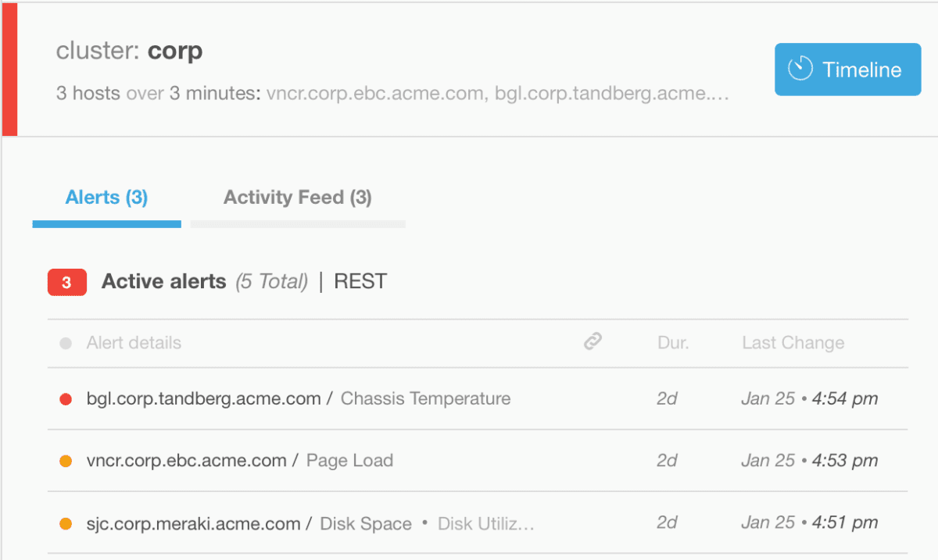Screen dimensions: 938x560
Task: Switch to the Activity Feed tab
Action: click(x=297, y=198)
